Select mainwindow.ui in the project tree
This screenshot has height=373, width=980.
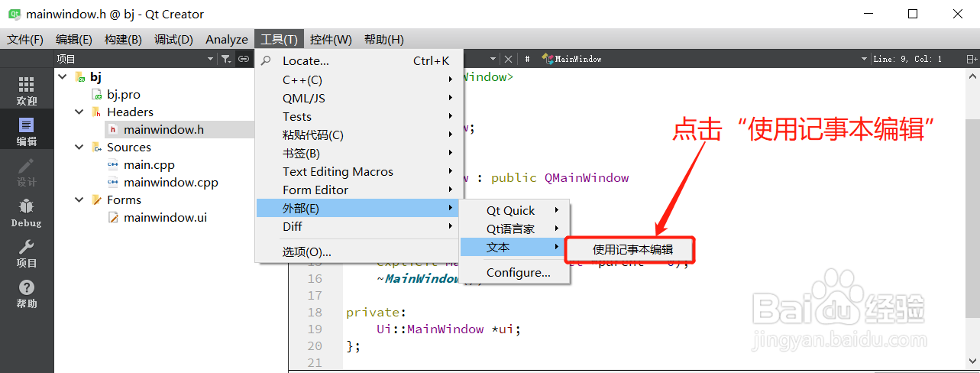point(165,218)
